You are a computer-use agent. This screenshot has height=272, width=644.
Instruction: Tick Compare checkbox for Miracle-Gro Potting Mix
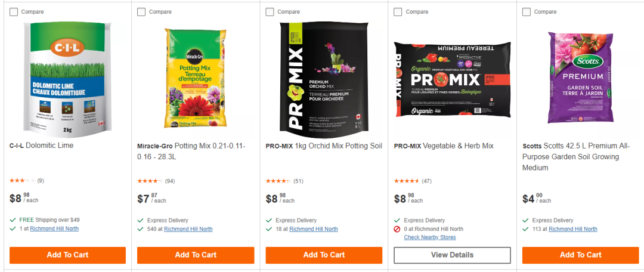click(141, 12)
